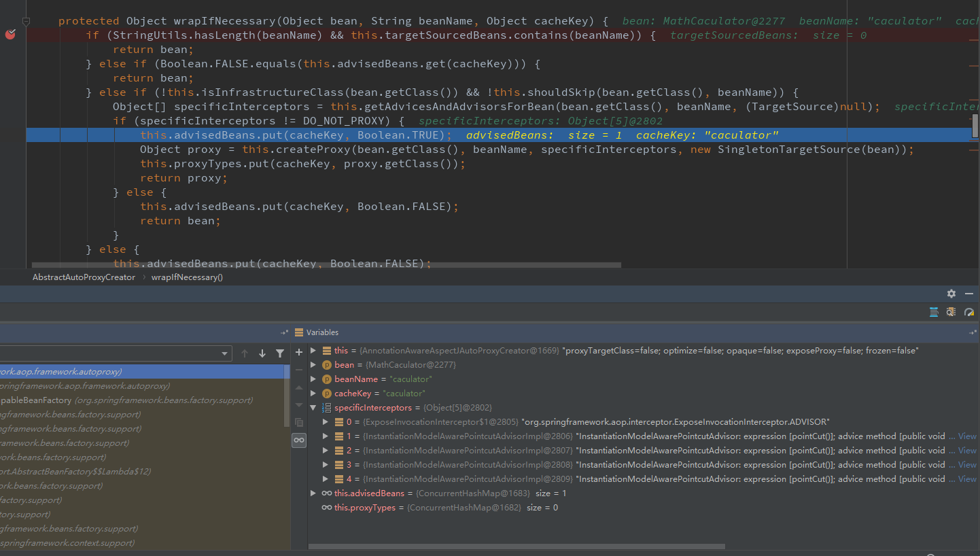Click the Trace Current Stream Chain icon
The height and width of the screenshot is (556, 980).
[x=969, y=312]
